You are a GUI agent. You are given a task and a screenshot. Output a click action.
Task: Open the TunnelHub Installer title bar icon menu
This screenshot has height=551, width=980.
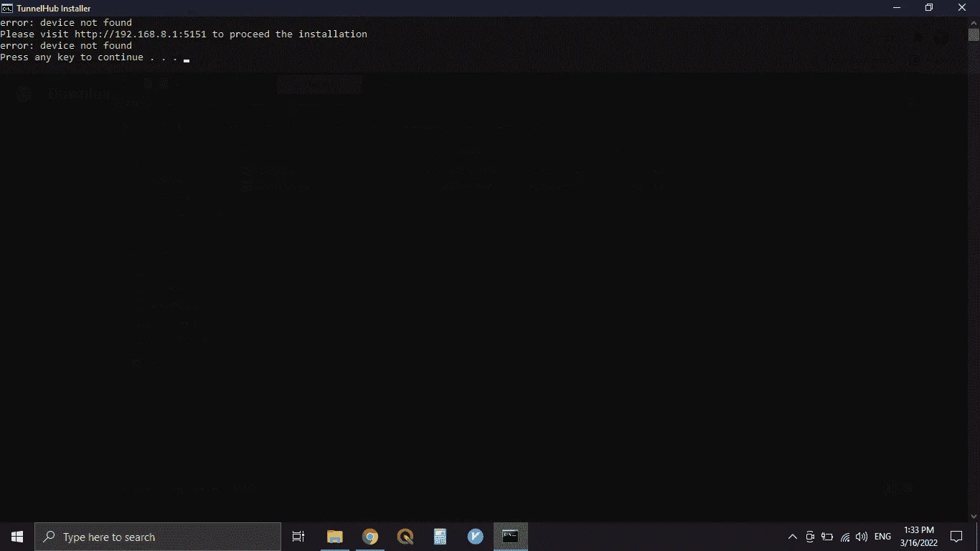6,8
